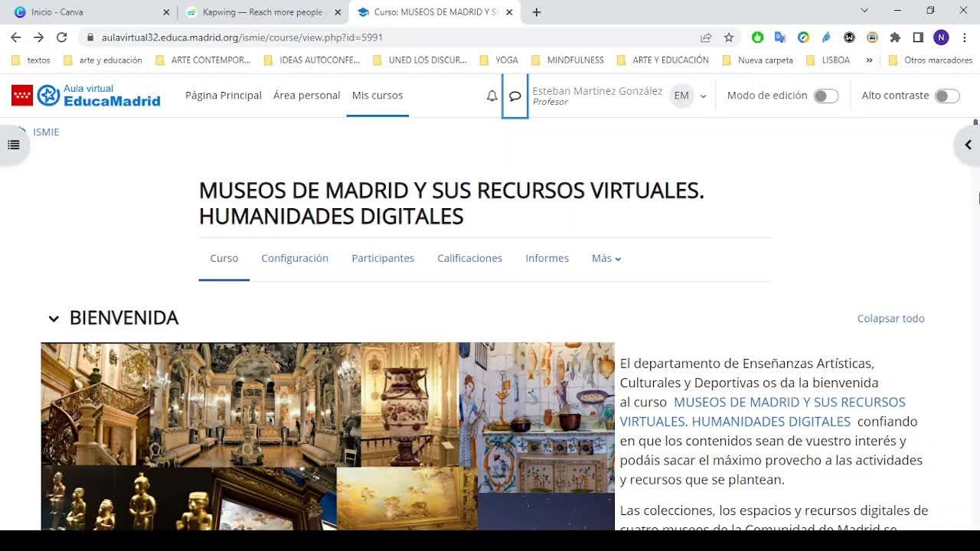Open the Participantes tab
Screen dimensions: 980x551
[383, 258]
